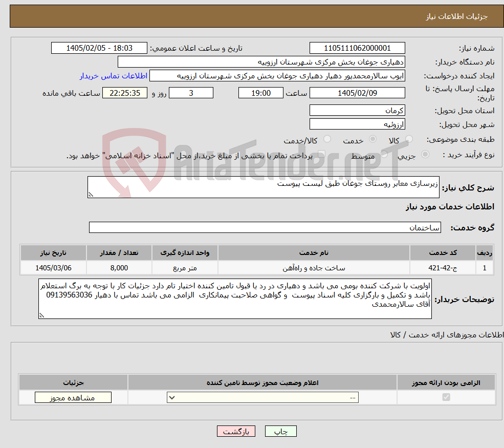Click the کد خدمت column header
The width and height of the screenshot is (504, 448).
click(x=443, y=253)
